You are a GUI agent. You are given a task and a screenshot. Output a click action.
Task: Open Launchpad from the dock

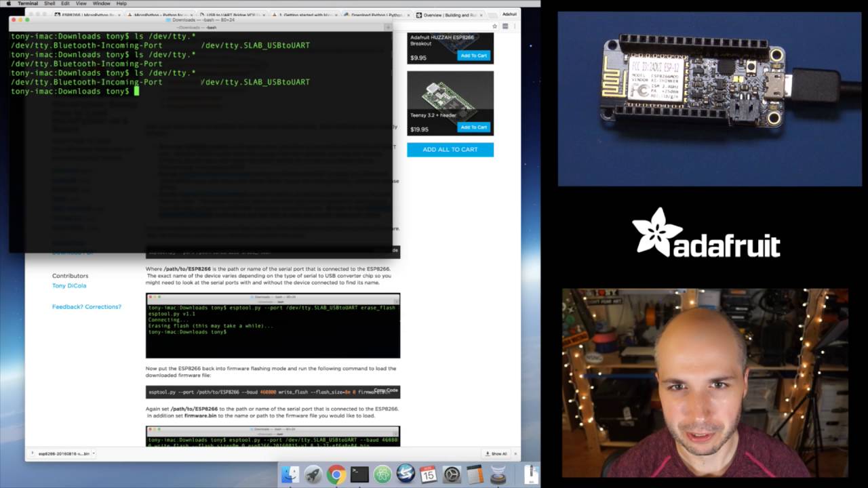(x=313, y=474)
